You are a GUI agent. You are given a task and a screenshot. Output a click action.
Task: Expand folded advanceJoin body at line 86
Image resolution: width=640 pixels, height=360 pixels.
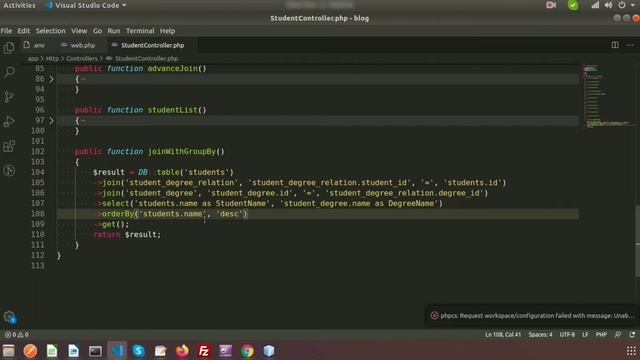pyautogui.click(x=51, y=79)
